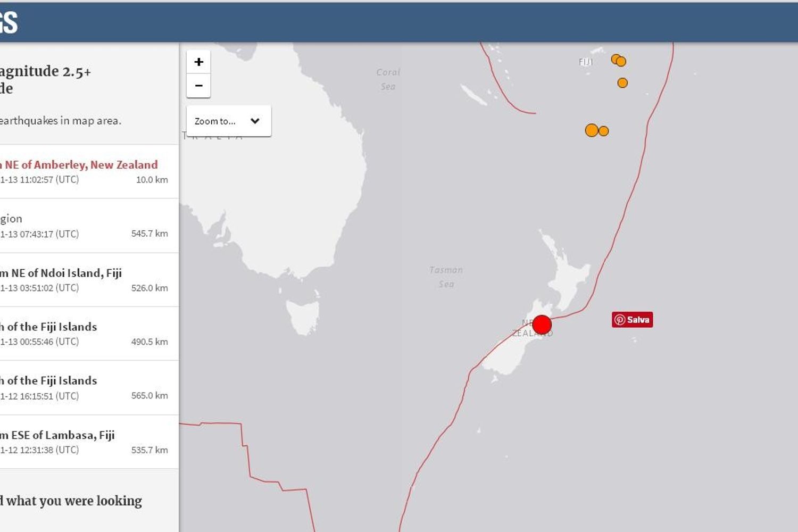
Task: Click the red earthquake marker on New Zealand
Action: tap(542, 325)
